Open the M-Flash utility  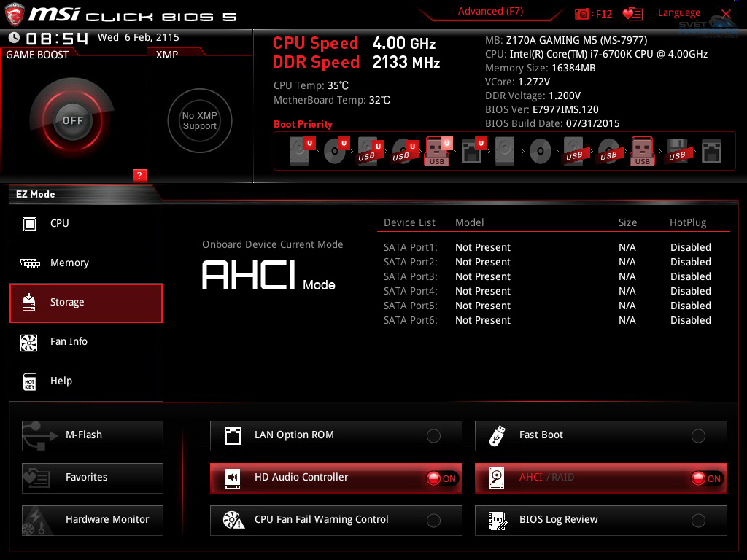[92, 435]
